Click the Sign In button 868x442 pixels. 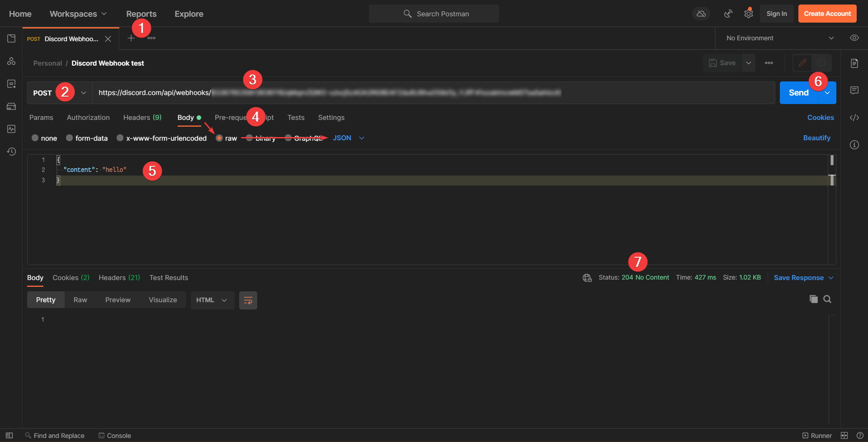click(x=777, y=14)
